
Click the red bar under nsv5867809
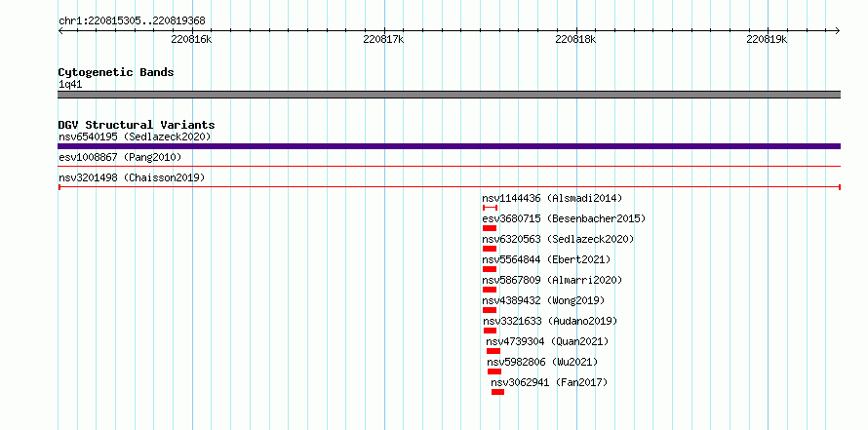[x=490, y=290]
